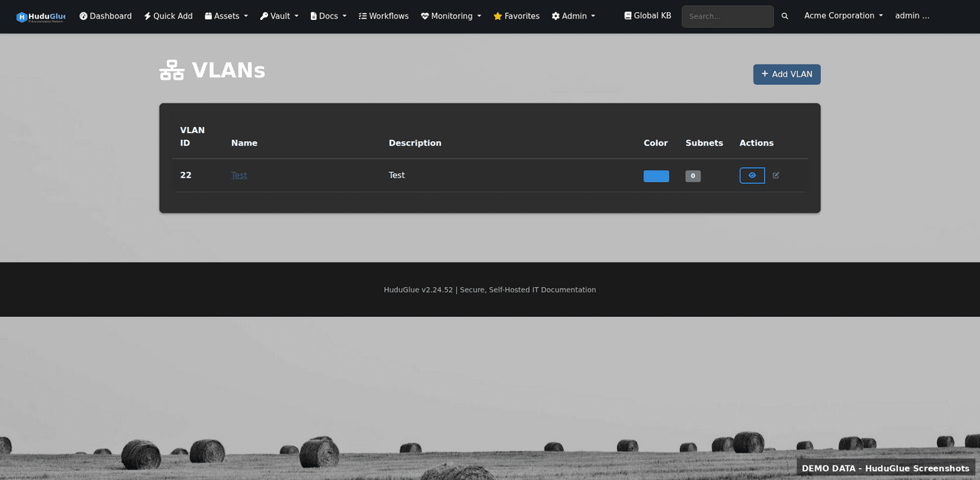Expand the Docs dropdown menu
The image size is (980, 480).
[328, 16]
